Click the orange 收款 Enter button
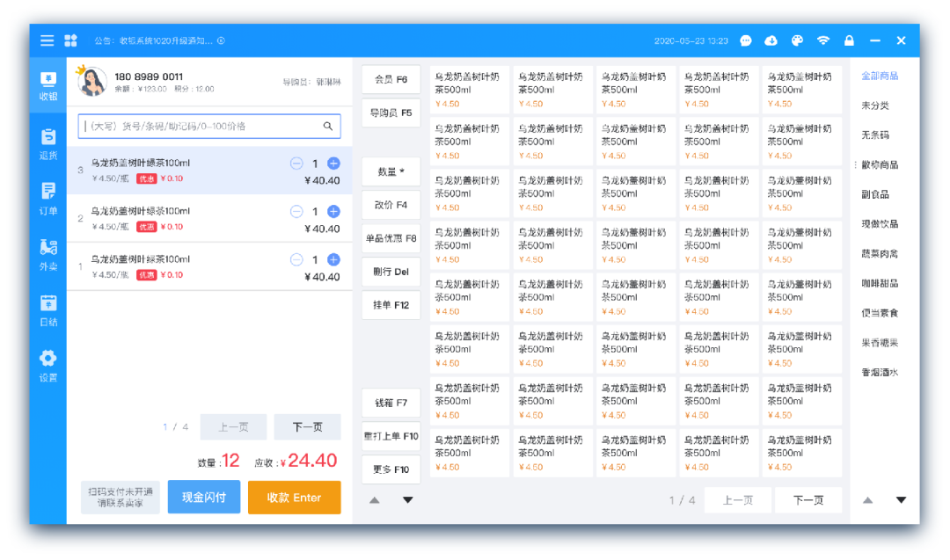The height and width of the screenshot is (560, 950). coord(294,498)
